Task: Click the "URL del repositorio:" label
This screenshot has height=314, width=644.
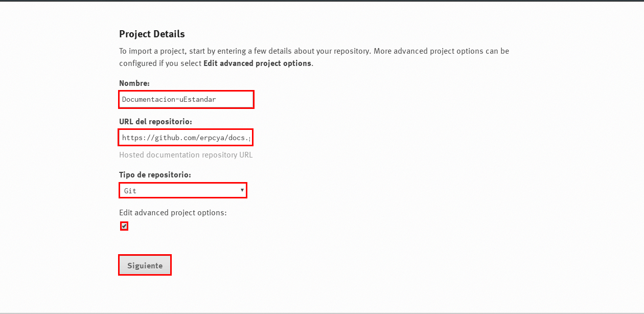Action: (155, 121)
